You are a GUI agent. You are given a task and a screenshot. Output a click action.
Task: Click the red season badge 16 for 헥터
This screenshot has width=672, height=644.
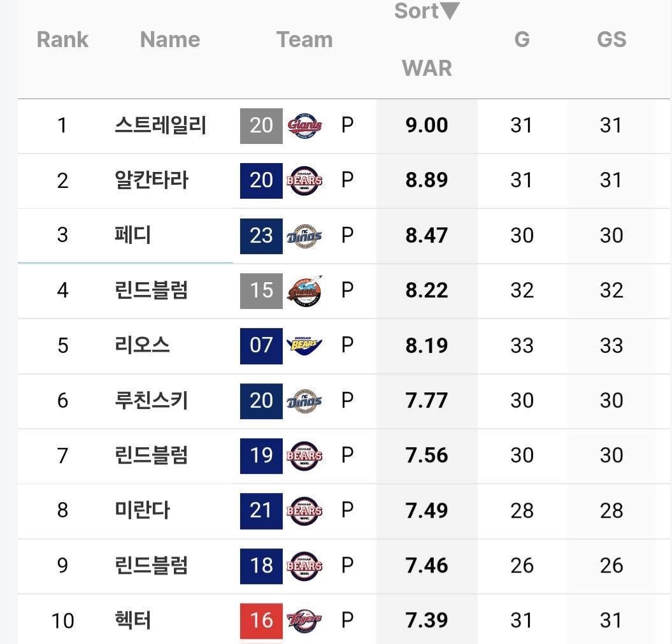pos(261,620)
